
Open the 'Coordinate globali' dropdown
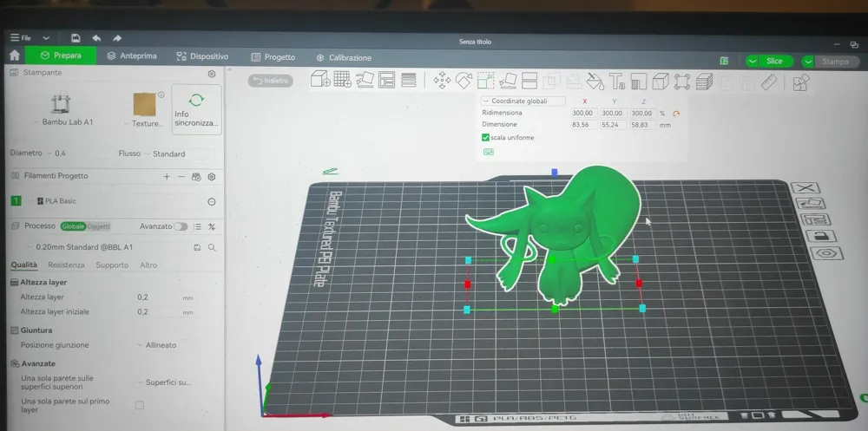click(x=523, y=101)
